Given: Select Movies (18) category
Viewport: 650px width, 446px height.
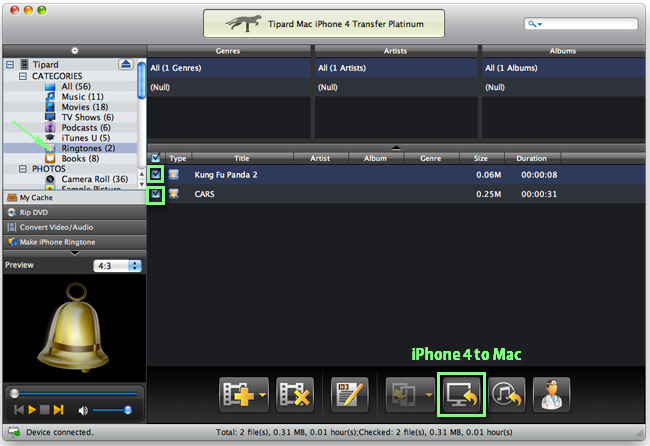Looking at the screenshot, I should point(85,107).
